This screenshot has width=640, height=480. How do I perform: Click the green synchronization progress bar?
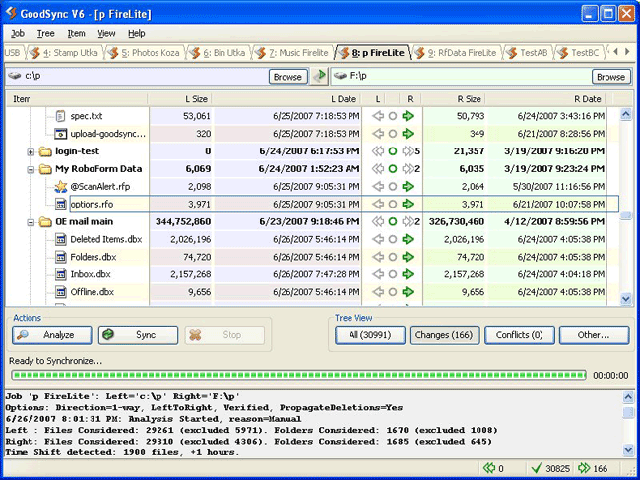coord(298,376)
